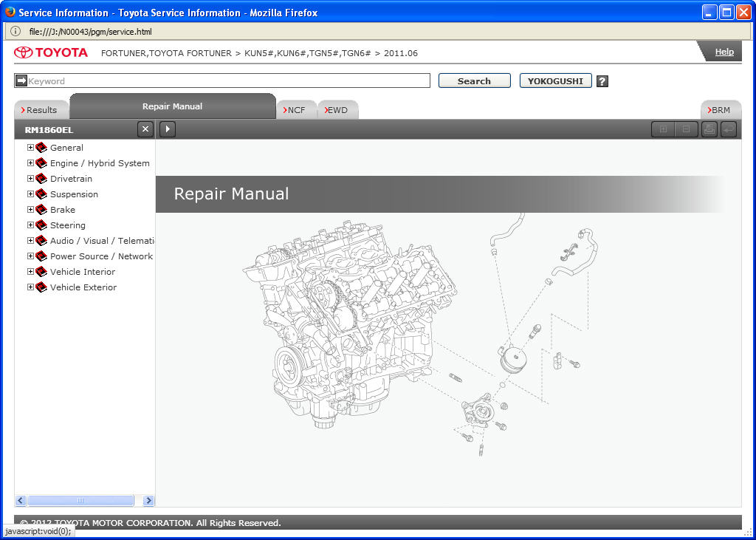Select the Steering label

pos(67,225)
